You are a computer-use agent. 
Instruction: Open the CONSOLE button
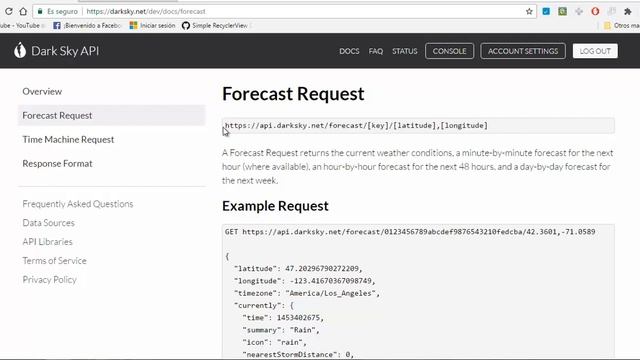(449, 51)
